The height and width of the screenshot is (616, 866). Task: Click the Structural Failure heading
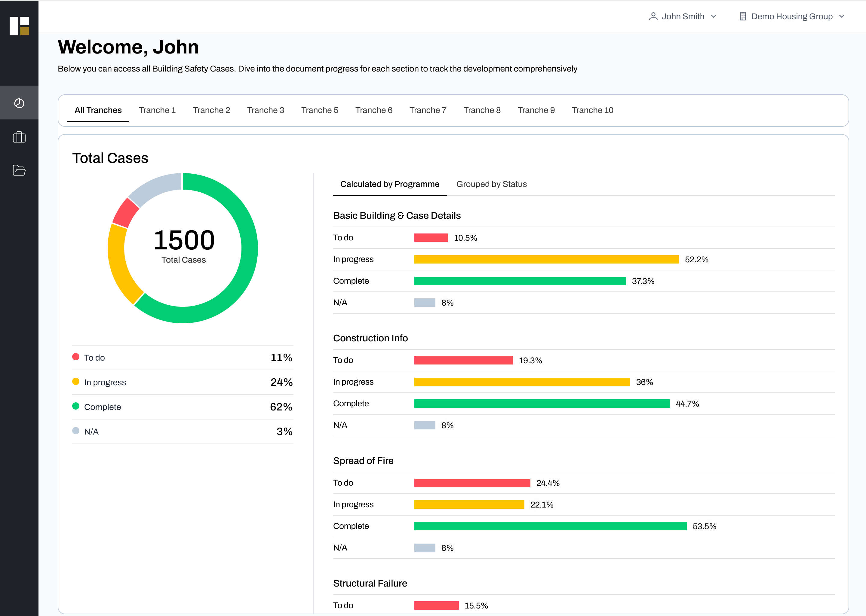370,583
